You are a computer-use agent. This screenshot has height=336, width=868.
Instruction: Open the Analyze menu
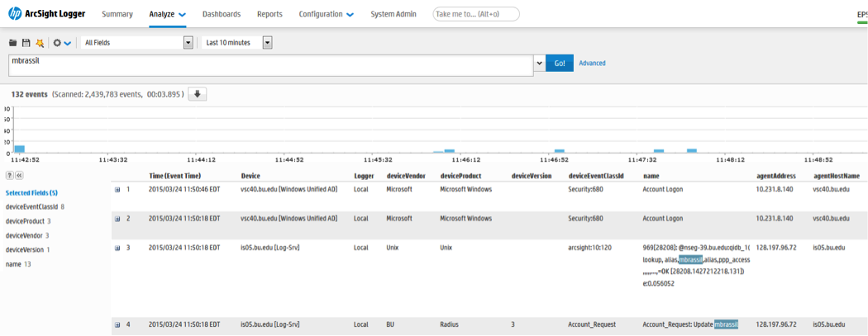click(x=167, y=14)
